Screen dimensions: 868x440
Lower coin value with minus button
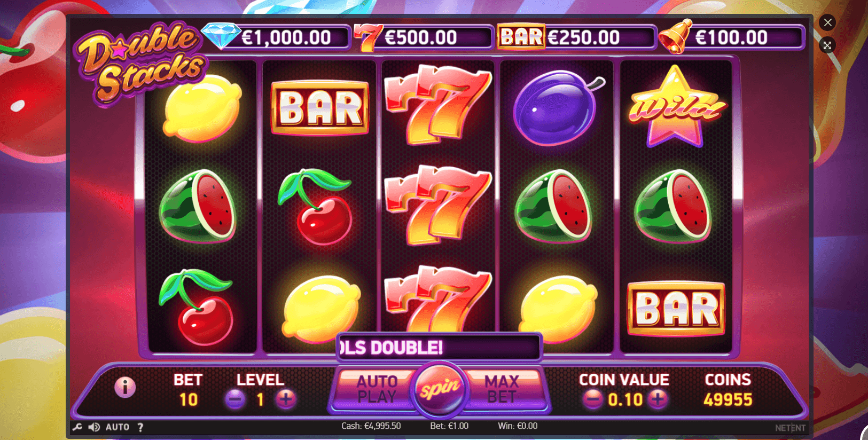[592, 399]
